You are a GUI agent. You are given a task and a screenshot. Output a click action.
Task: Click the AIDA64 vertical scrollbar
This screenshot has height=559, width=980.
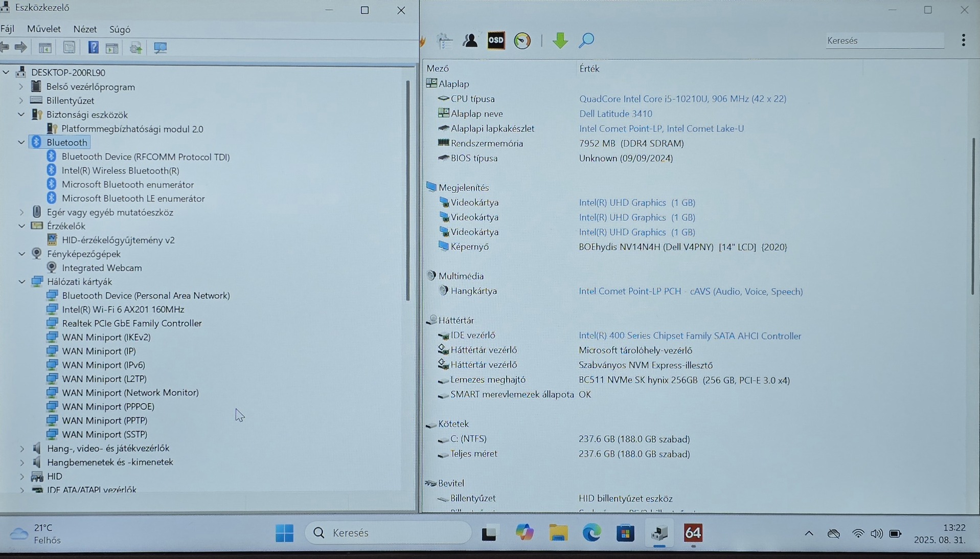point(973,216)
